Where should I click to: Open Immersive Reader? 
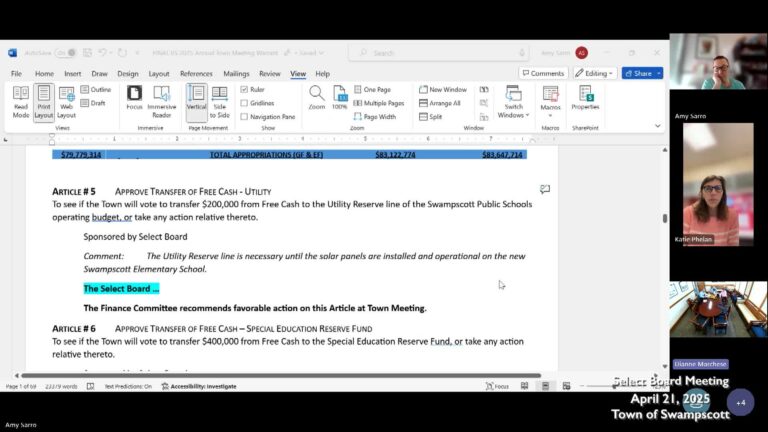pos(161,101)
